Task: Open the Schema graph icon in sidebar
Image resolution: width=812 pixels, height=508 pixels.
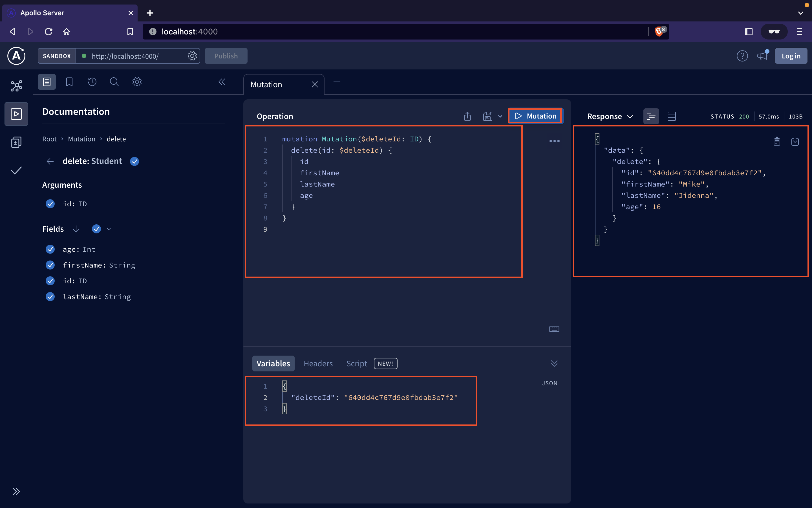Action: (x=16, y=86)
